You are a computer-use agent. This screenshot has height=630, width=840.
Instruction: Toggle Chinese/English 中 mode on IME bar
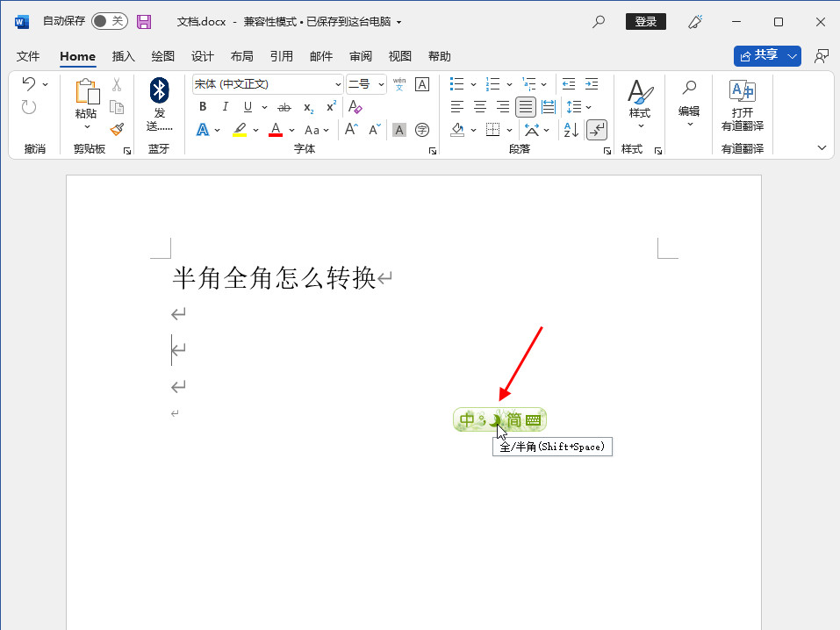click(467, 419)
